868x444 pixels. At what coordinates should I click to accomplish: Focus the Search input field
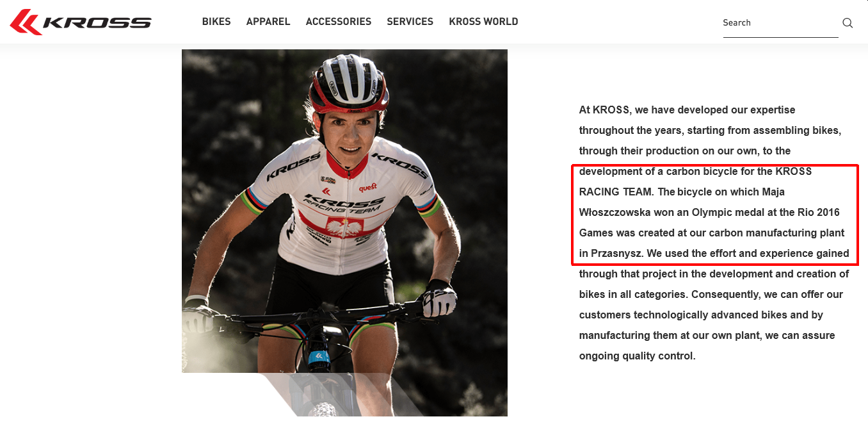[x=780, y=23]
